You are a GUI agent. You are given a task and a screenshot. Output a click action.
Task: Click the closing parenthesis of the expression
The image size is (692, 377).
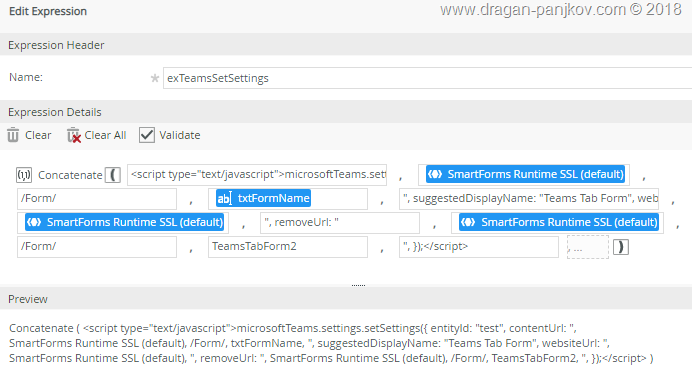pyautogui.click(x=621, y=247)
